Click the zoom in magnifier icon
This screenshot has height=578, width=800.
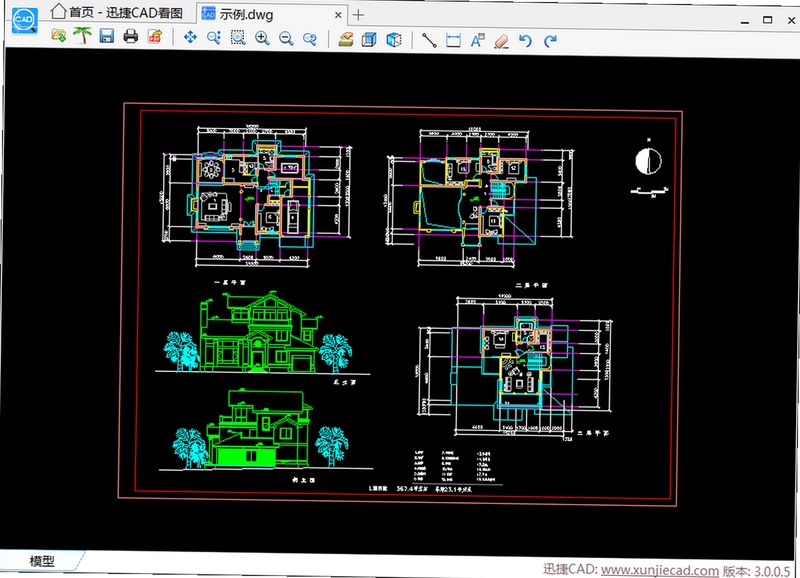coord(262,38)
